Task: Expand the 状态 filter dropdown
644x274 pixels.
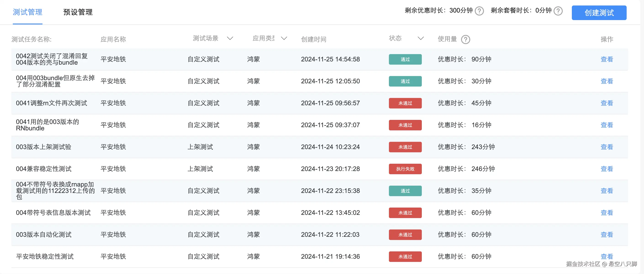Action: (420, 38)
